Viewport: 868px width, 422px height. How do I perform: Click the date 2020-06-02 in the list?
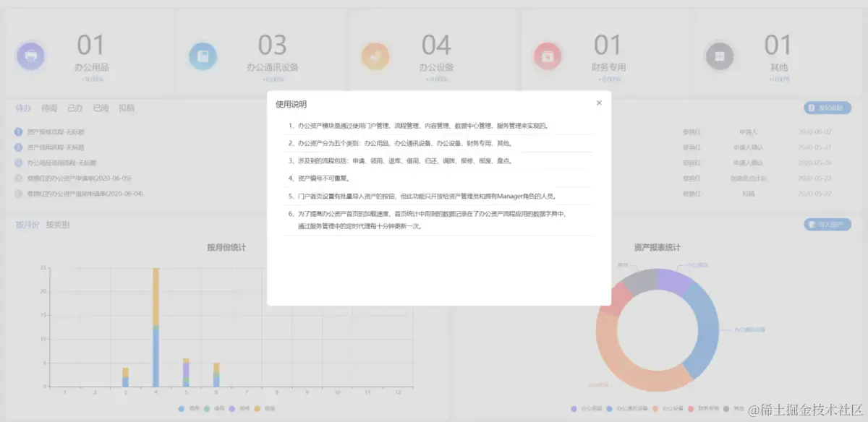[x=815, y=132]
